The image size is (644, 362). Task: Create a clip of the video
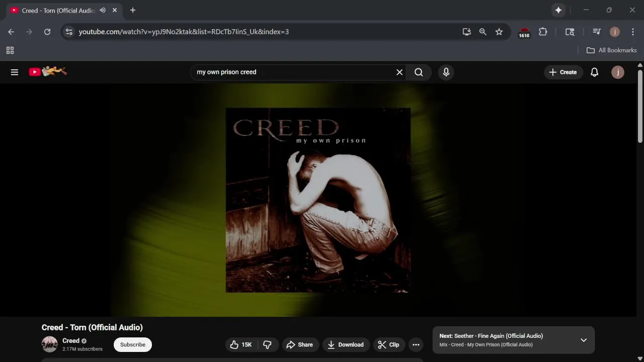click(x=389, y=344)
